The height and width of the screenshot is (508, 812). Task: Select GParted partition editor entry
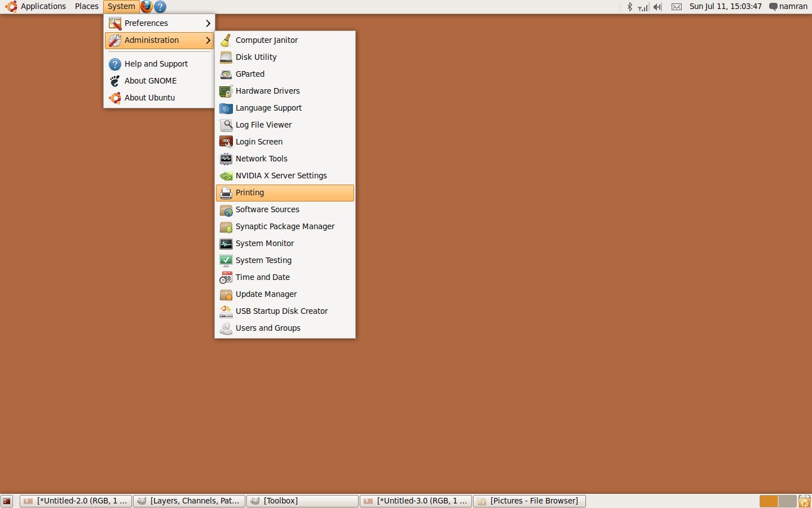pos(250,74)
